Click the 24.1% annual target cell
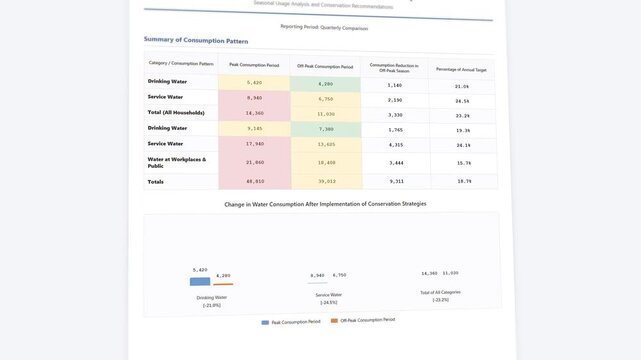 coord(464,145)
